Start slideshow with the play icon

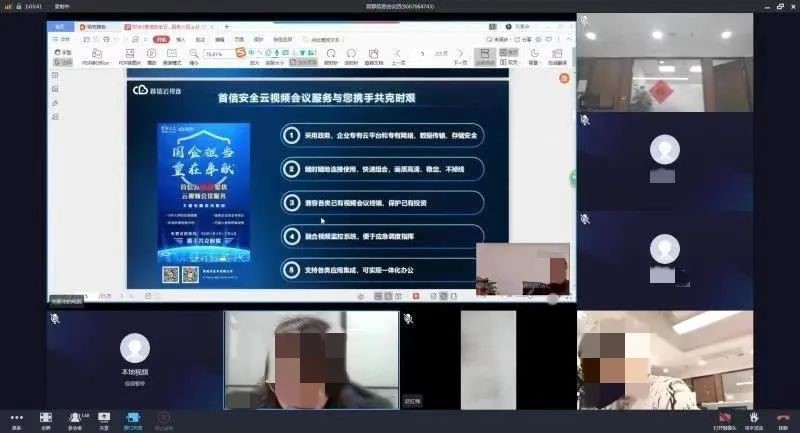click(152, 53)
